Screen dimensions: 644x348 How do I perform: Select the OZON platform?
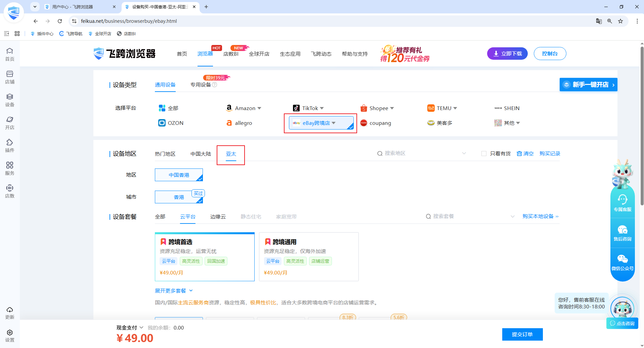(x=171, y=123)
